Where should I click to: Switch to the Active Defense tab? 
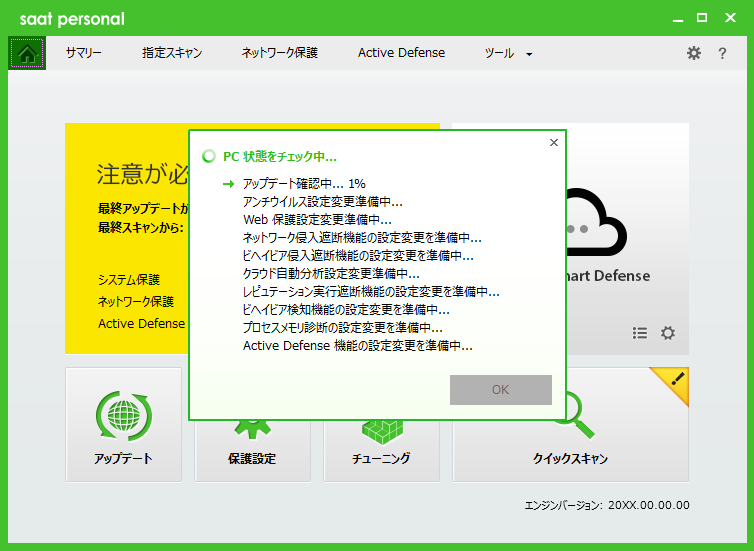point(402,53)
